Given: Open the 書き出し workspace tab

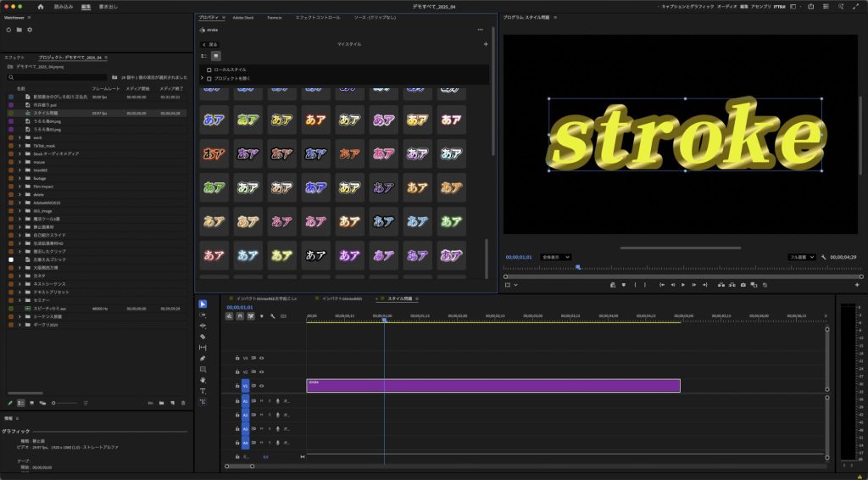Looking at the screenshot, I should [x=108, y=6].
